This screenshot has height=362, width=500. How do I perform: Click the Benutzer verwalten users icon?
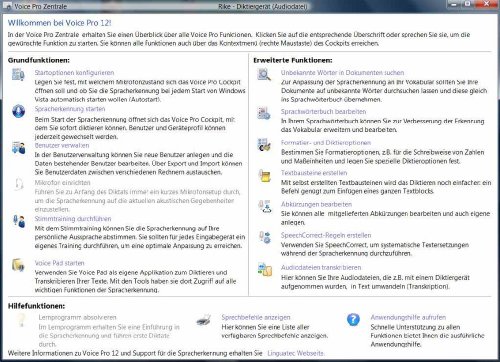19,148
